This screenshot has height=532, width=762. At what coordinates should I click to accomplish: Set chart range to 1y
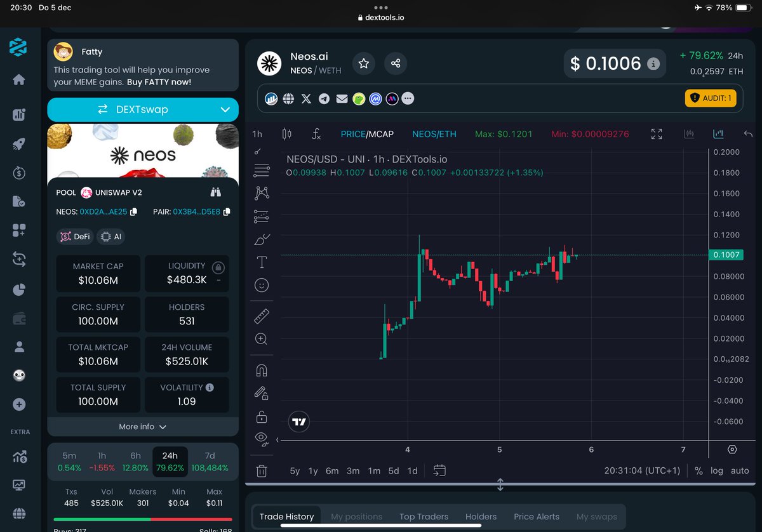point(313,470)
